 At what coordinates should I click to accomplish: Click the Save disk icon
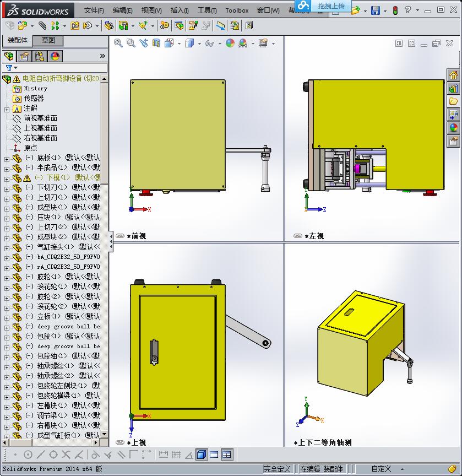[376, 10]
